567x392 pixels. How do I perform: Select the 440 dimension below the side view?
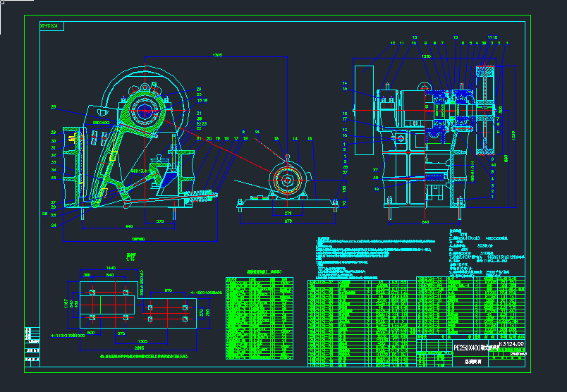[x=129, y=226]
